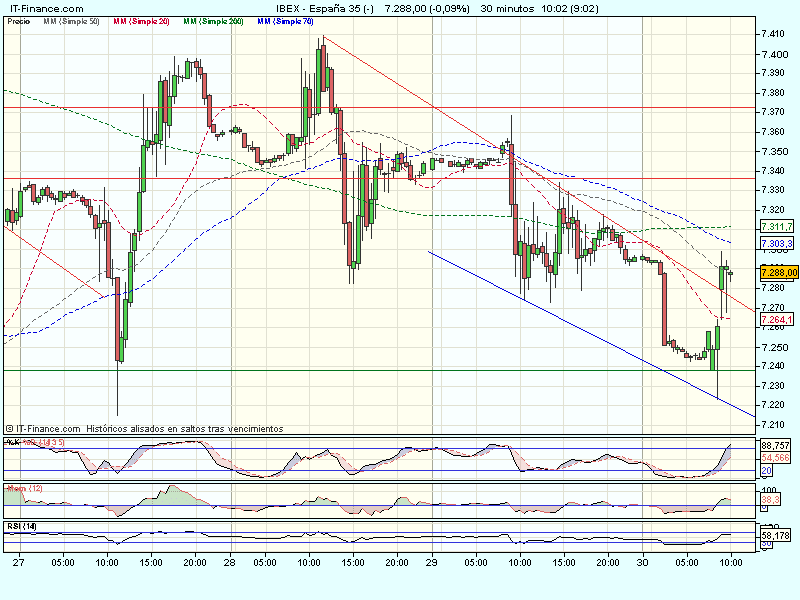Click the 7.340 price axis label

click(772, 170)
